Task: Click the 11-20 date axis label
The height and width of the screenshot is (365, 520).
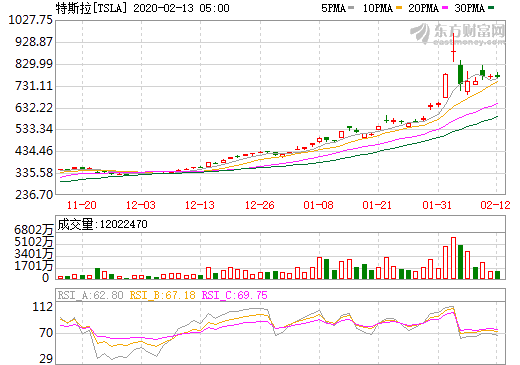Action: (x=82, y=205)
